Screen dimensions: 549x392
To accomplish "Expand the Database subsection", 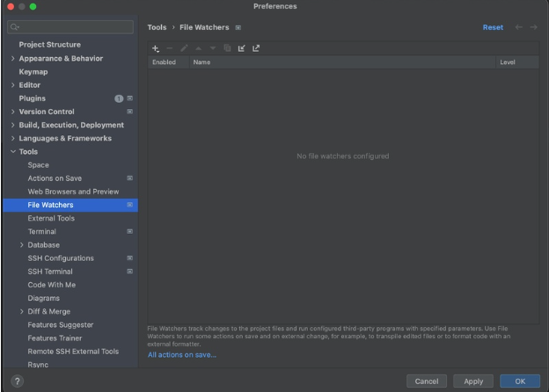I will [x=22, y=244].
